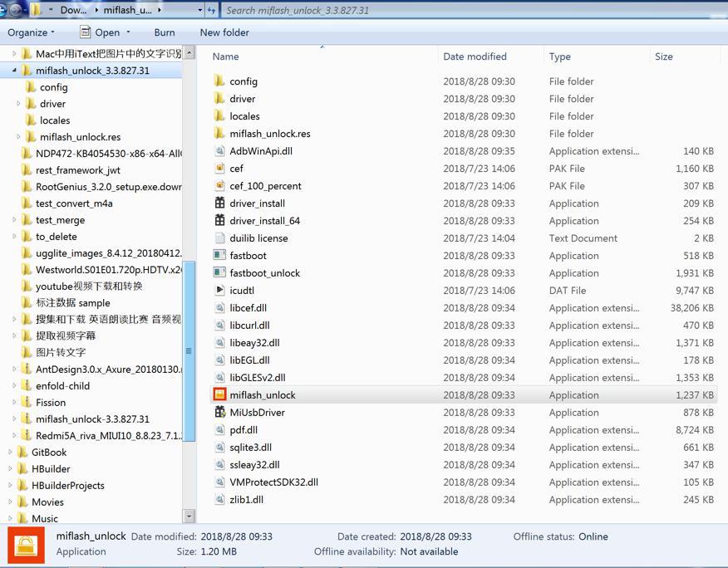Click the zlib1.dll file icon
The width and height of the screenshot is (728, 568).
tap(219, 499)
